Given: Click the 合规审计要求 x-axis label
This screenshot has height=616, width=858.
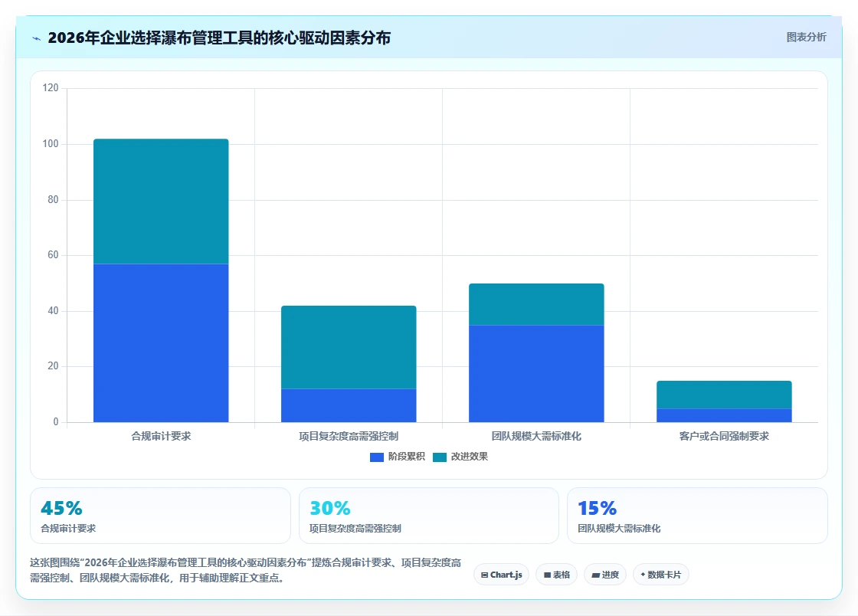Looking at the screenshot, I should click(x=161, y=436).
